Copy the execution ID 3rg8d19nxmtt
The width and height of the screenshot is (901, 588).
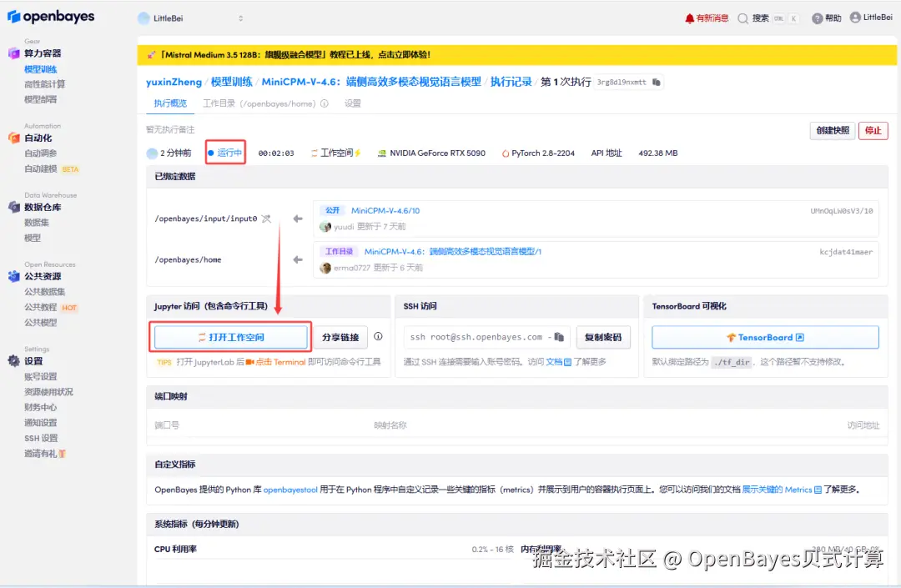pyautogui.click(x=657, y=82)
